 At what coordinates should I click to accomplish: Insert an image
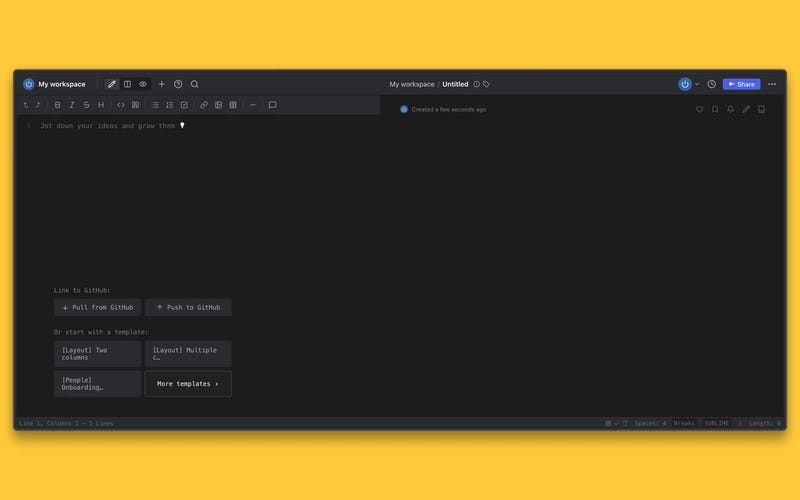(218, 105)
